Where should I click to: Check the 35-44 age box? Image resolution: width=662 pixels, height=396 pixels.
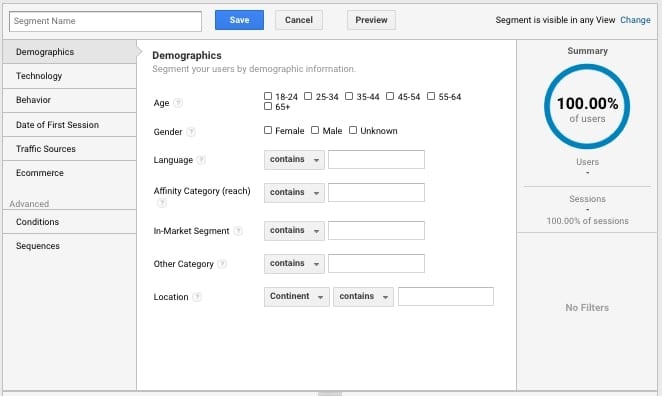coord(349,96)
